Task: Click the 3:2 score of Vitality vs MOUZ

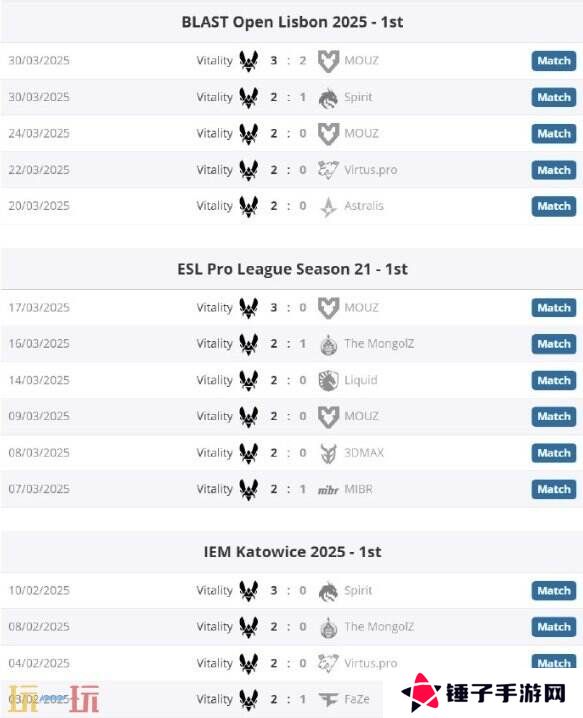Action: point(288,60)
